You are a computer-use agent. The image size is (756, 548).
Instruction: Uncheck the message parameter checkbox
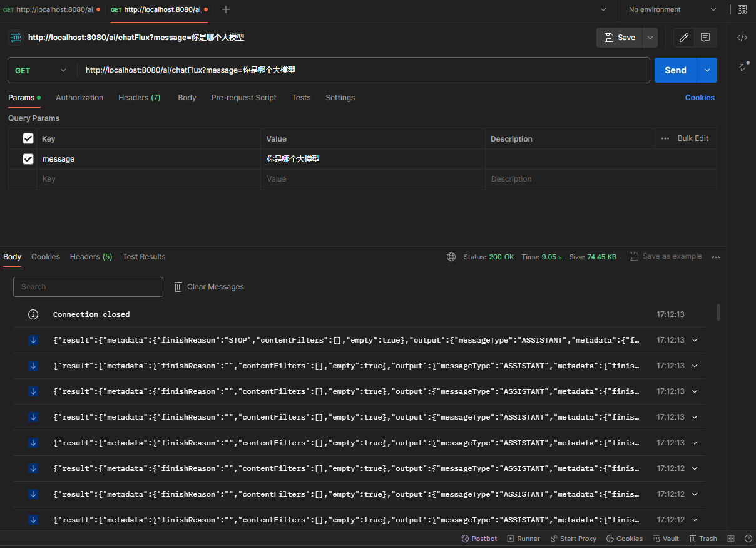(x=28, y=159)
